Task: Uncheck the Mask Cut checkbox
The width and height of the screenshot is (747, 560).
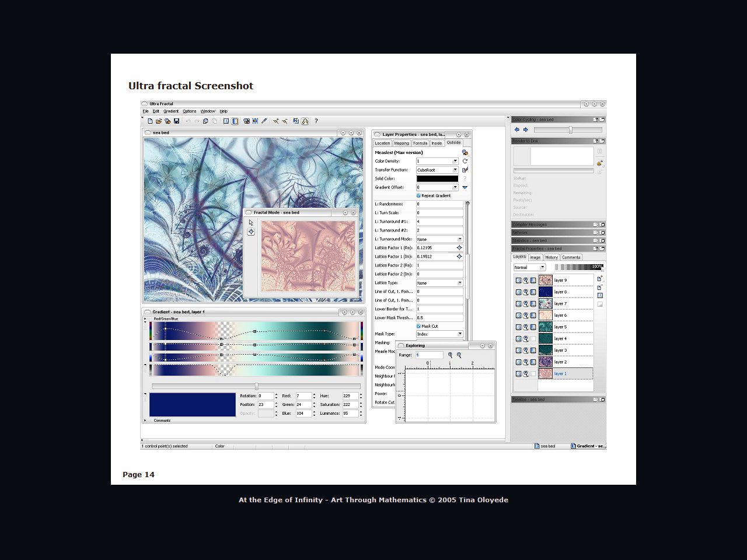Action: coord(418,326)
